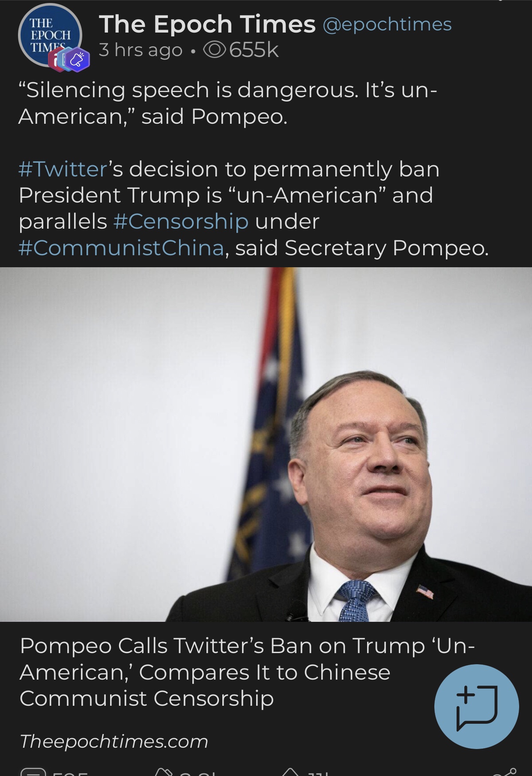This screenshot has height=776, width=532.
Task: Tap the share icon at bottom right
Action: [505, 773]
